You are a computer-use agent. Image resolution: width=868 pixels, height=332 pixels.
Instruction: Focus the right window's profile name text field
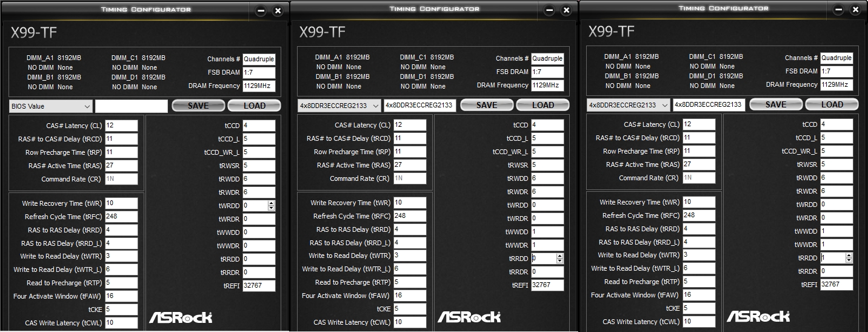coord(709,105)
